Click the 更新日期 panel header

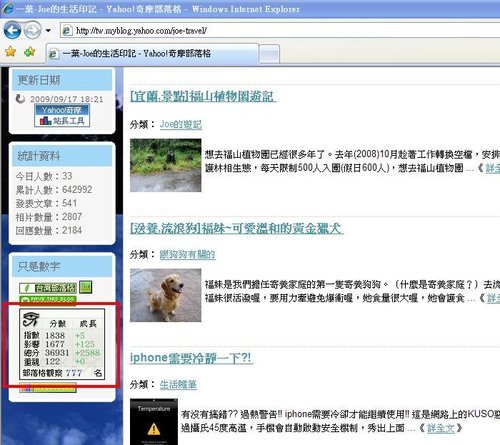click(62, 80)
